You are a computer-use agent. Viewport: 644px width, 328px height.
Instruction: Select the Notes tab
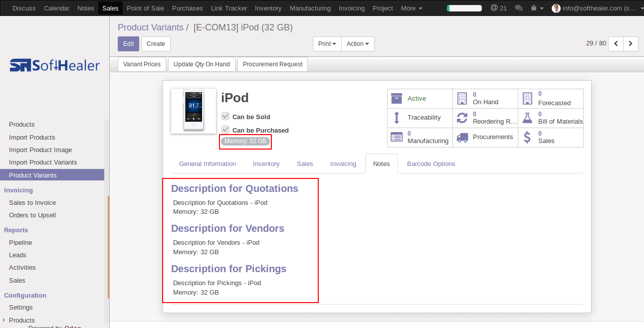(x=382, y=164)
